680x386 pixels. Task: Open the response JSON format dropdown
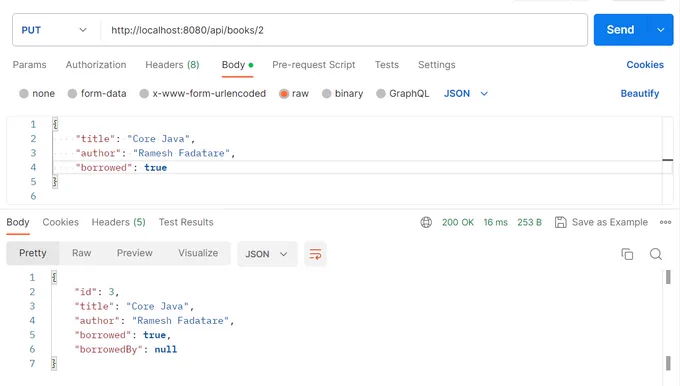(267, 254)
